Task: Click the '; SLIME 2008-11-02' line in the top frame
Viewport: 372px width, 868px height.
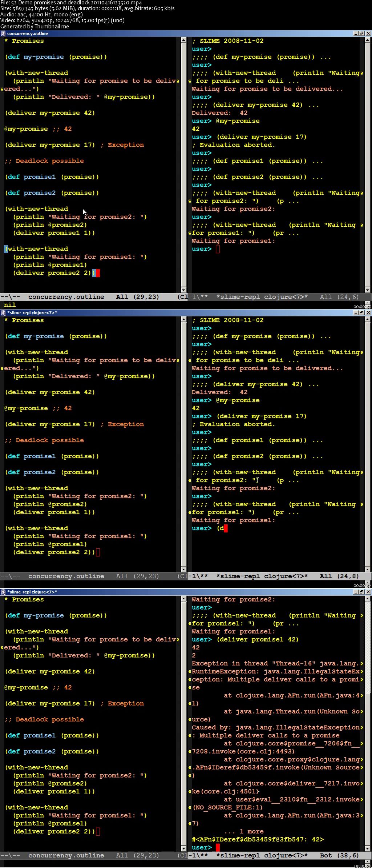Action: tap(228, 41)
